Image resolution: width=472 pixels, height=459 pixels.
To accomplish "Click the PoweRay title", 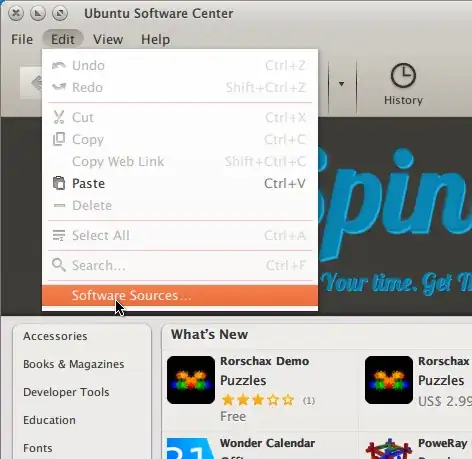I will (x=443, y=443).
